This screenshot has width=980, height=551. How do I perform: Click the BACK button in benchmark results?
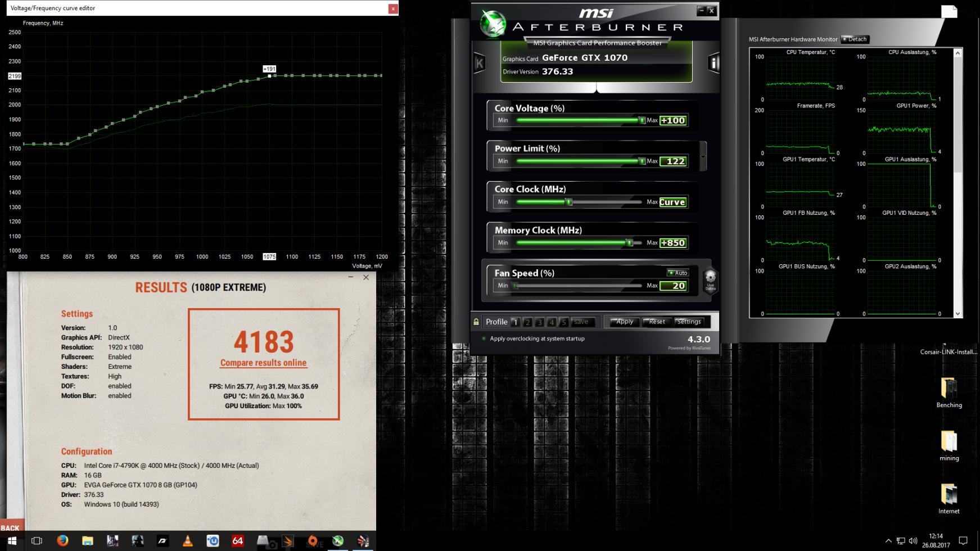click(10, 527)
